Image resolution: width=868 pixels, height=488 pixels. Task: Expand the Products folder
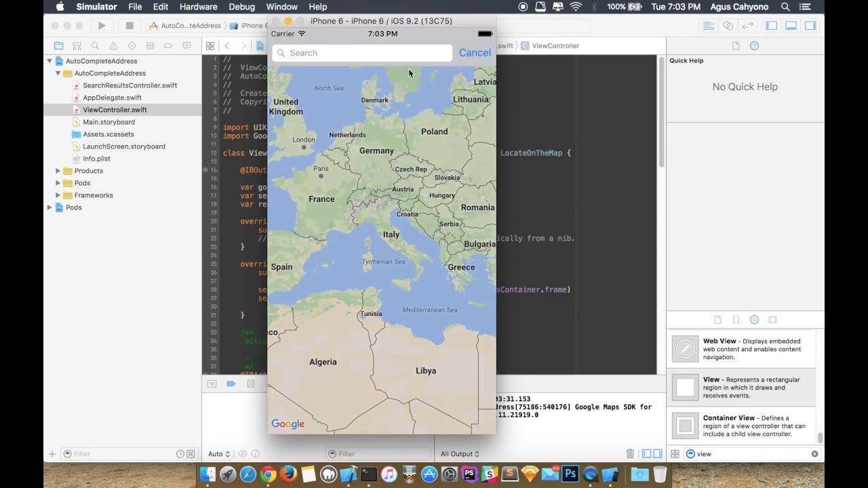pos(58,171)
